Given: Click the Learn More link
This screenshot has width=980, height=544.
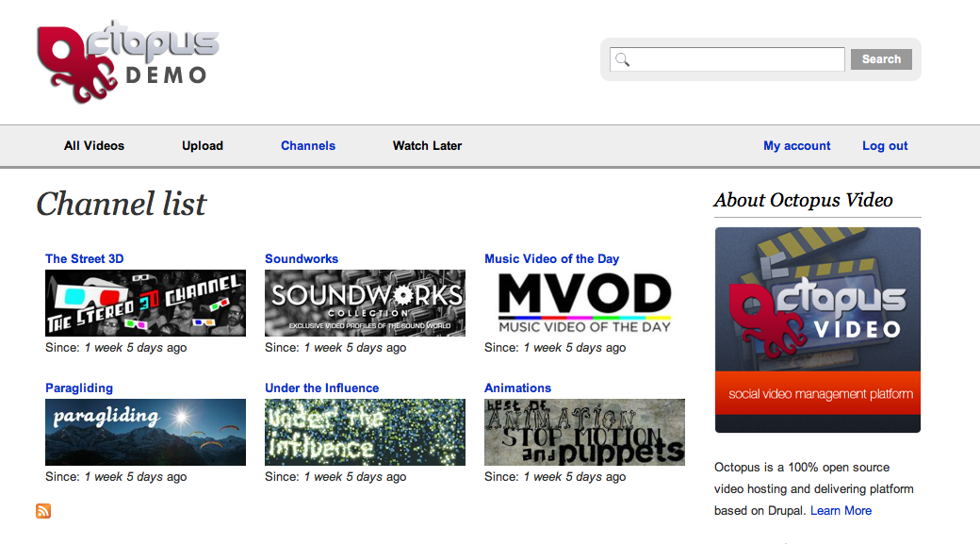Looking at the screenshot, I should point(841,511).
